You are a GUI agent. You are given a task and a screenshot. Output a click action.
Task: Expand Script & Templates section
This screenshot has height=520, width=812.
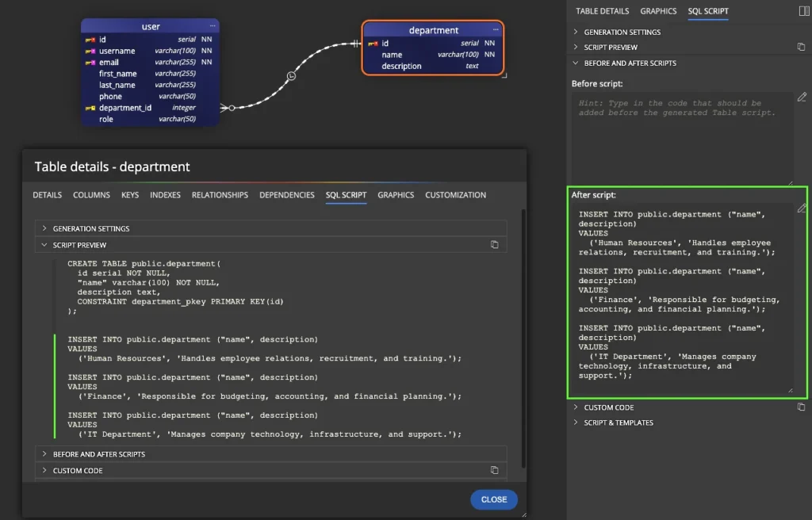tap(618, 422)
